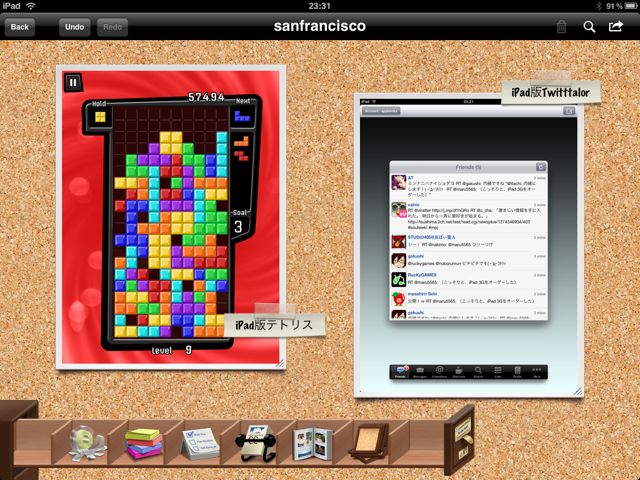
Task: Tap the level 9 text in the Tetris photo
Action: (171, 350)
